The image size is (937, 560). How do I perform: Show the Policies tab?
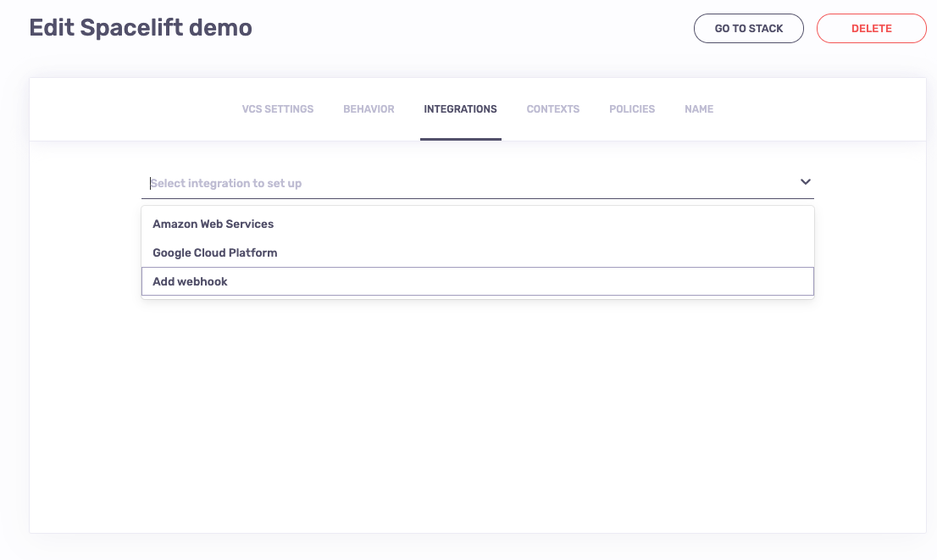[x=632, y=109]
